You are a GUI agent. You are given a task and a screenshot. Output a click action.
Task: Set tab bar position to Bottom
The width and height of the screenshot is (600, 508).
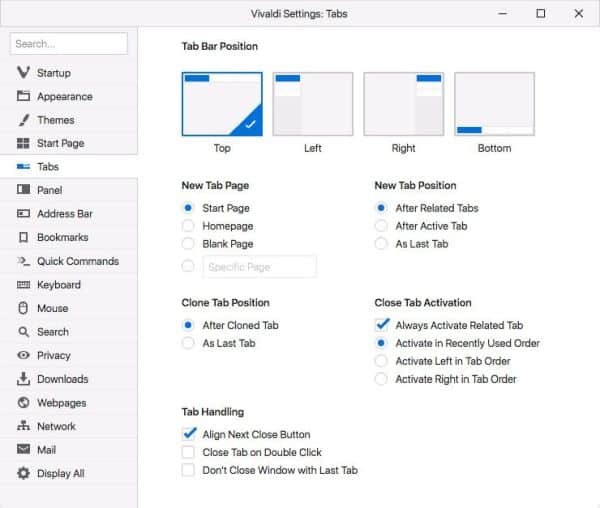pos(494,104)
